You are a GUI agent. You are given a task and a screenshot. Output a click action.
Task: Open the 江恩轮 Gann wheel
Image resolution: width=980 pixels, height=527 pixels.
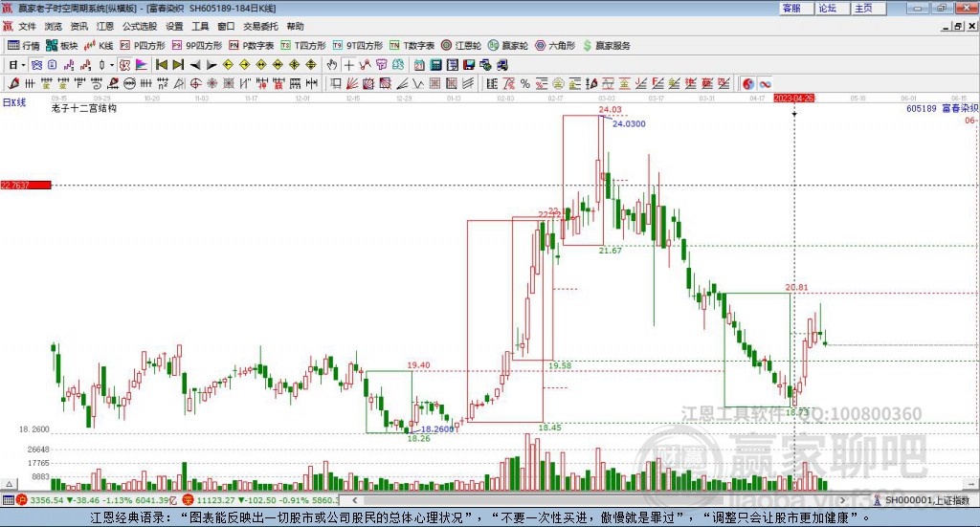point(461,46)
